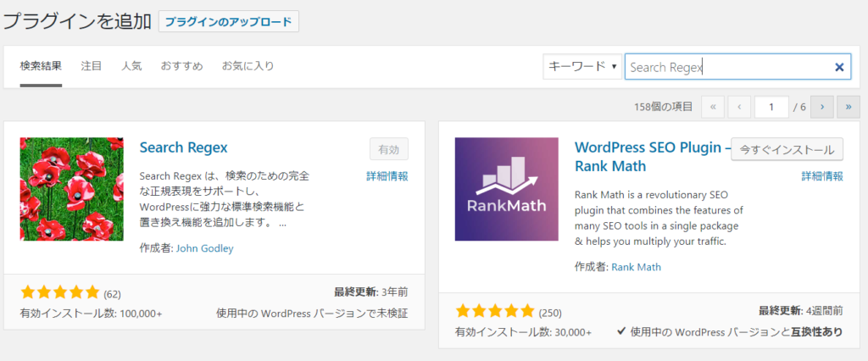Click the Search Regex plugin title
The height and width of the screenshot is (361, 868).
coord(183,147)
